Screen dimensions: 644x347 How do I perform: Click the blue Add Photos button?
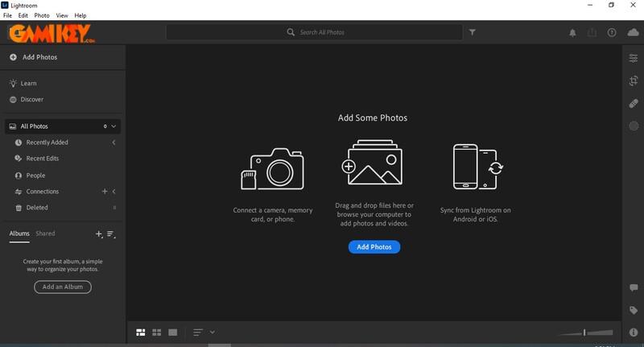pos(374,247)
